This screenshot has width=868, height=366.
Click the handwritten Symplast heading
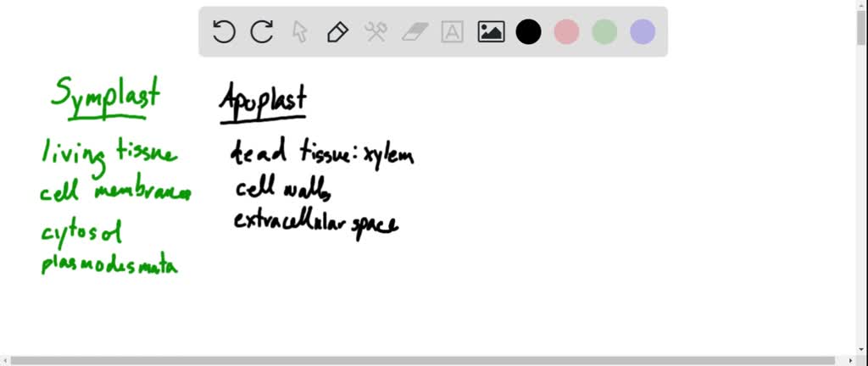pos(106,95)
